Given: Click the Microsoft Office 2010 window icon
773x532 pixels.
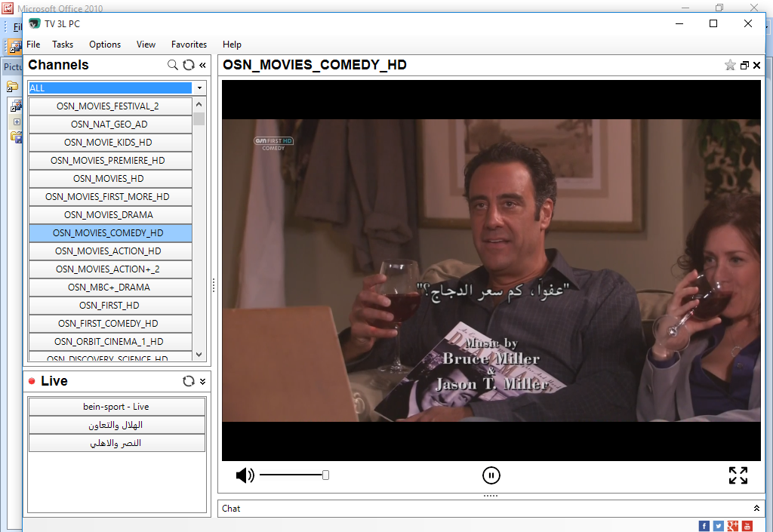Looking at the screenshot, I should click(8, 8).
